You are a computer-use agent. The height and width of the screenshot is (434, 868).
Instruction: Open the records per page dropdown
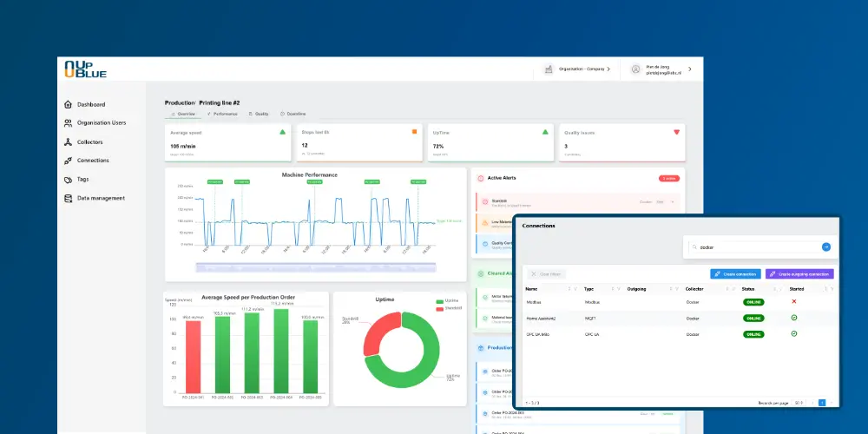point(799,403)
